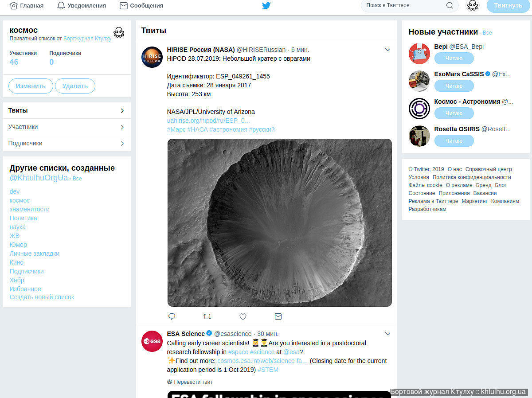The height and width of the screenshot is (398, 532).
Task: Click the list owner octopus avatar
Action: coord(118,32)
